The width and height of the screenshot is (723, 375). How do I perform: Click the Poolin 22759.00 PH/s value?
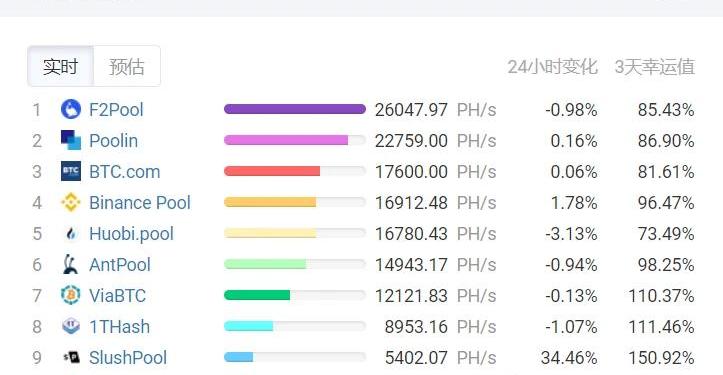(435, 141)
